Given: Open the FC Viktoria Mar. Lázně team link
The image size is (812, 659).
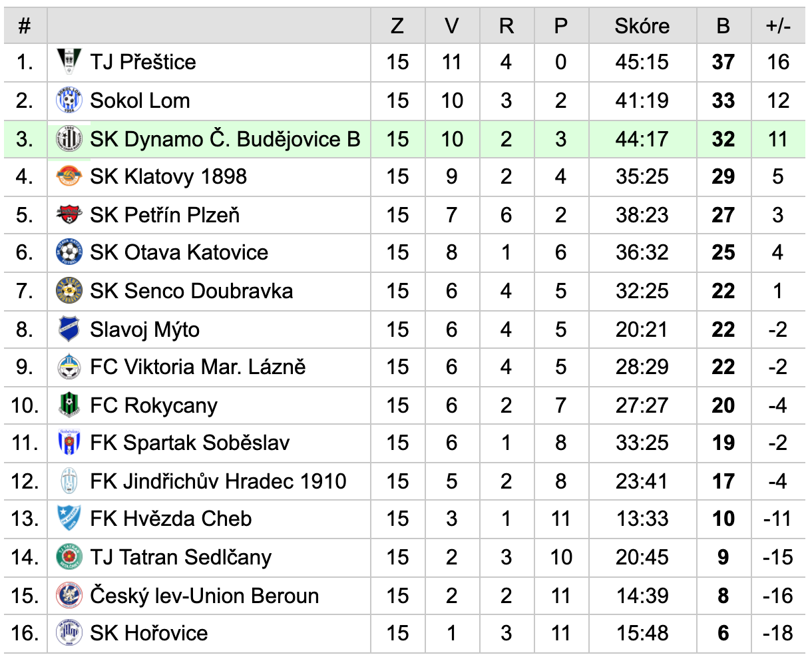Looking at the screenshot, I should [x=198, y=367].
